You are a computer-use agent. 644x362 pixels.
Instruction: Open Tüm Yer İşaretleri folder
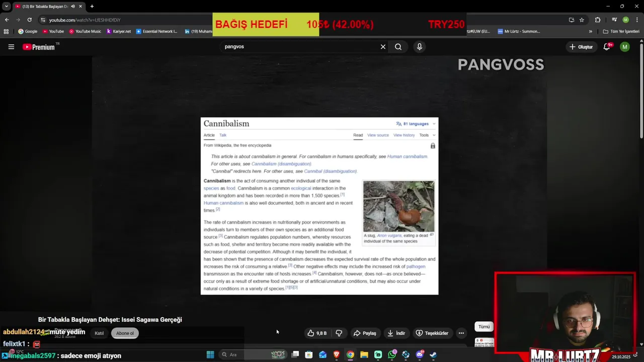point(621,31)
